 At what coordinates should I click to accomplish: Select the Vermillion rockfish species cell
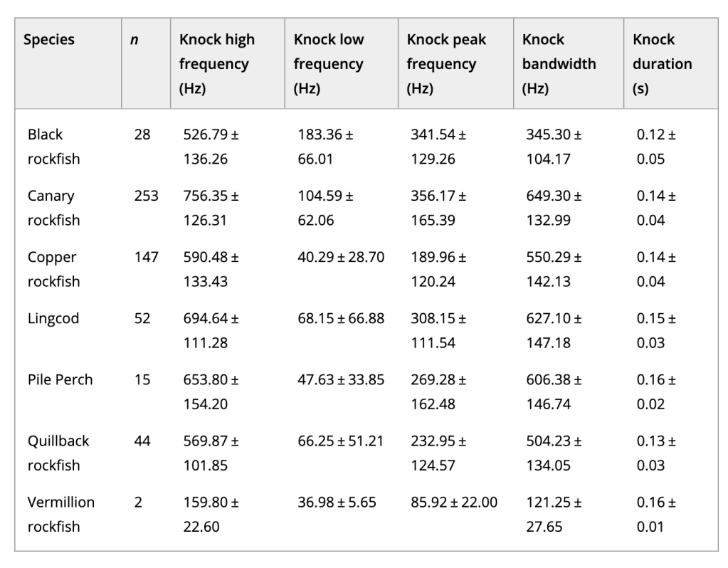60,514
